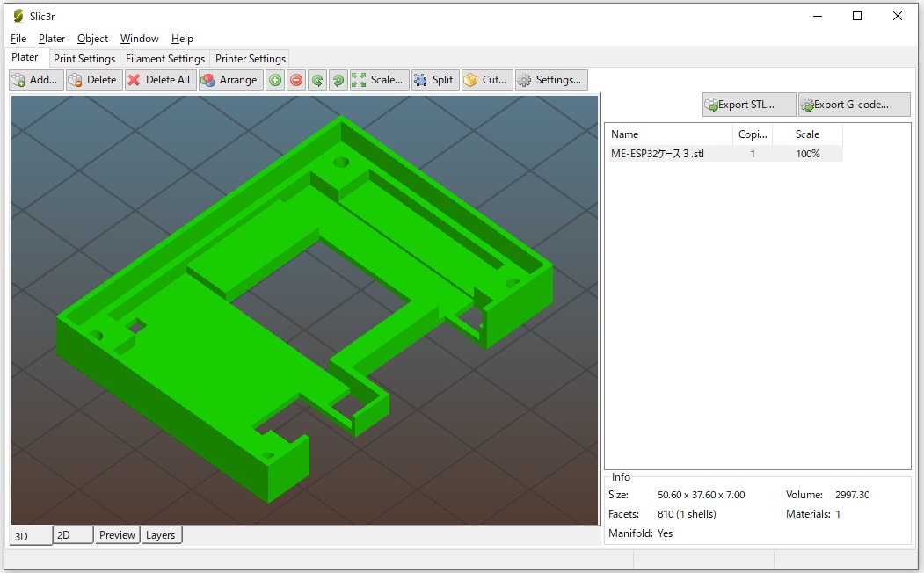
Task: Click the red minus remove-copy icon
Action: pyautogui.click(x=296, y=80)
